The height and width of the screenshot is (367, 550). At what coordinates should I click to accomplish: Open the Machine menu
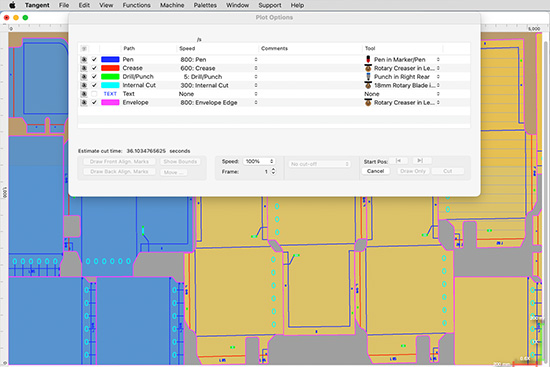(172, 5)
